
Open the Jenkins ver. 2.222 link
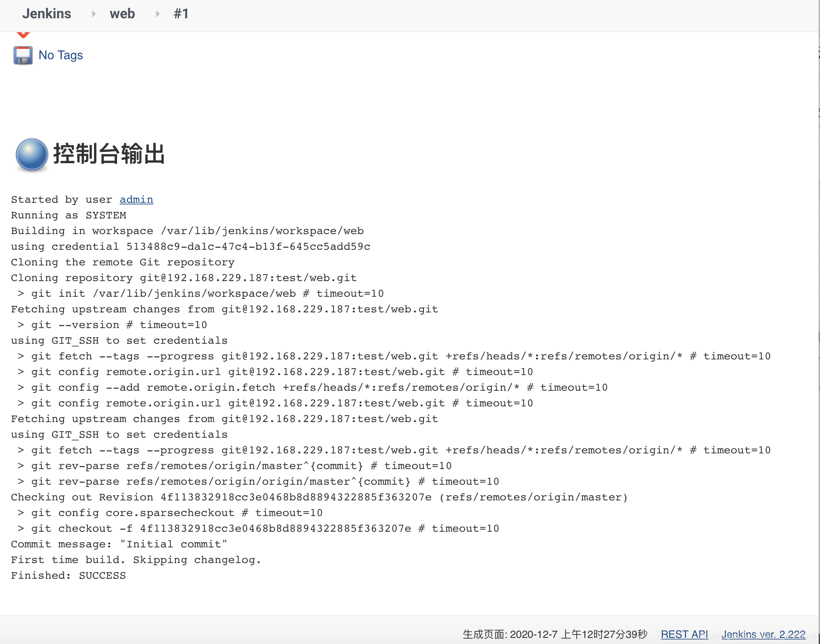point(763,634)
